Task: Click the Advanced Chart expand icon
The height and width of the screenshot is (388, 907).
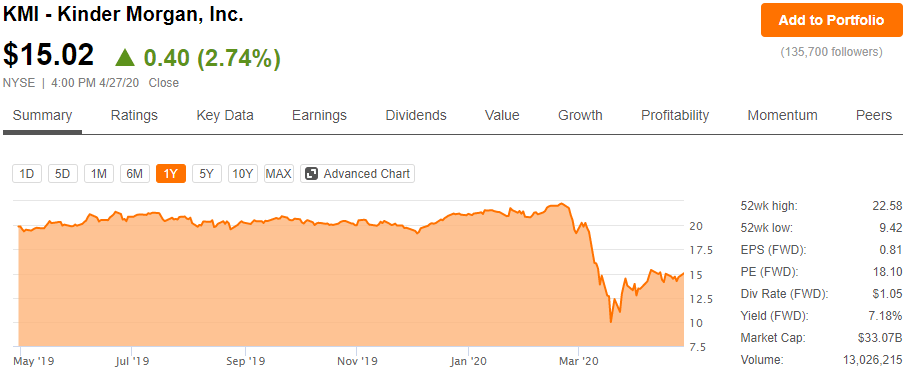Action: pos(311,173)
